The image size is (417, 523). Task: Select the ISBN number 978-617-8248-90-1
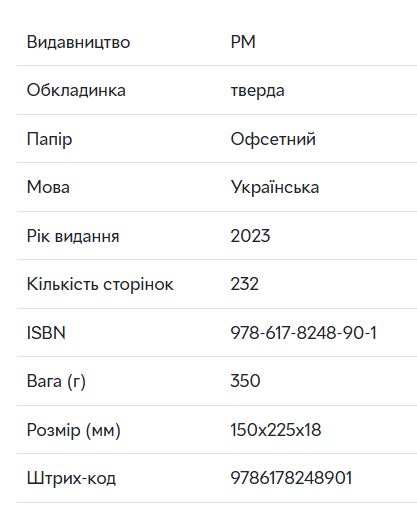tap(304, 333)
